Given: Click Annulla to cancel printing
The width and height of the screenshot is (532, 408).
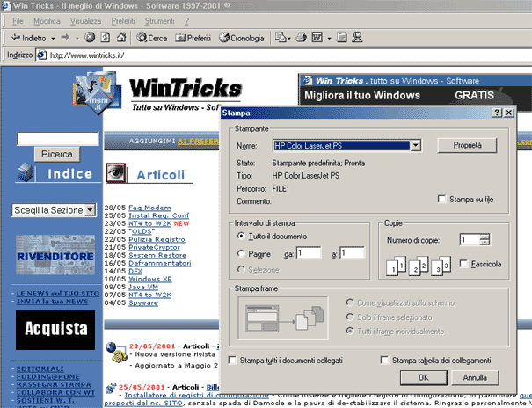Looking at the screenshot, I should (475, 377).
